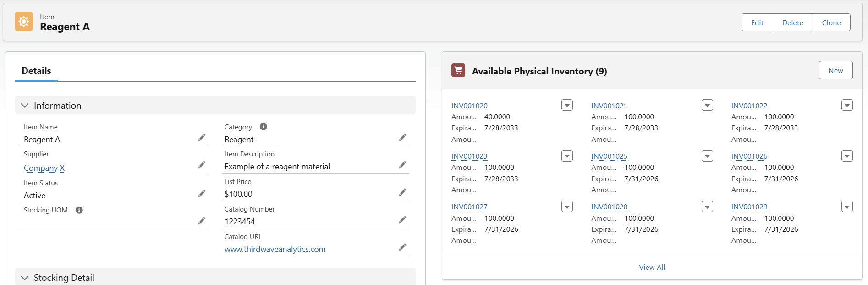Viewport: 868px width, 285px height.
Task: Switch to the Details tab
Action: 36,71
